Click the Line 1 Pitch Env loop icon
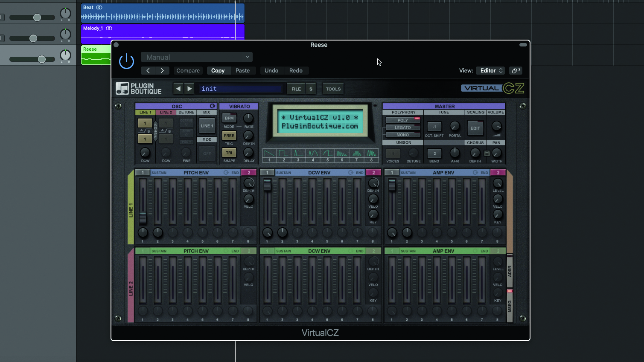This screenshot has width=644, height=362. click(226, 173)
